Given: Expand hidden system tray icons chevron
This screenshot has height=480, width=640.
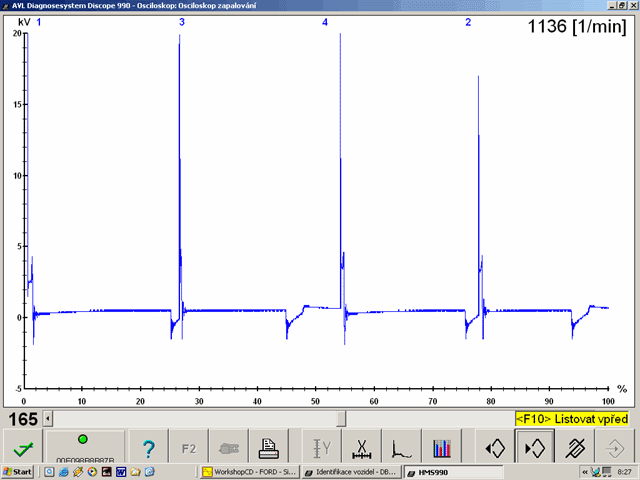Looking at the screenshot, I should coord(585,472).
